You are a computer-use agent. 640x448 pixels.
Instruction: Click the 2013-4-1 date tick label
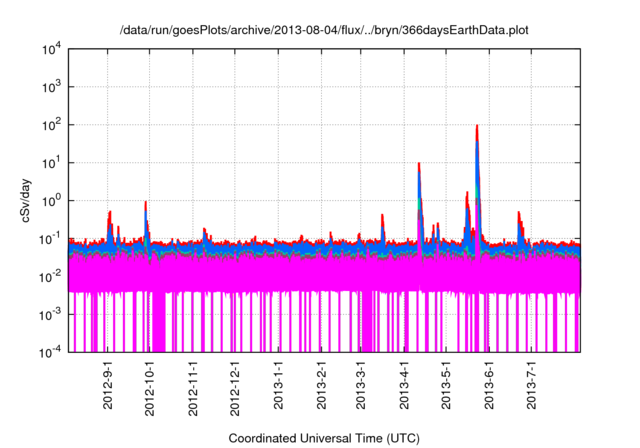coord(402,387)
